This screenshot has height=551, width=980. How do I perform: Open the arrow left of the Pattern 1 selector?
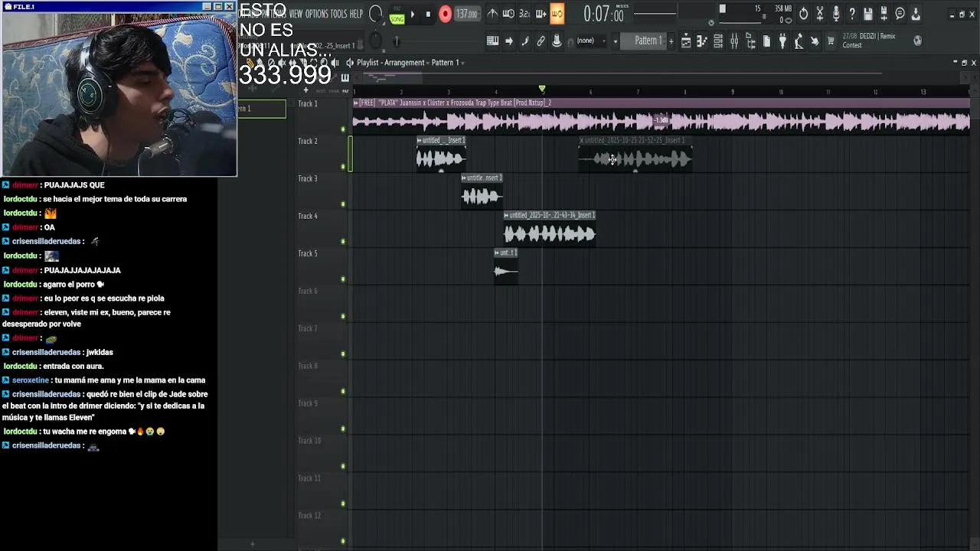[x=617, y=41]
